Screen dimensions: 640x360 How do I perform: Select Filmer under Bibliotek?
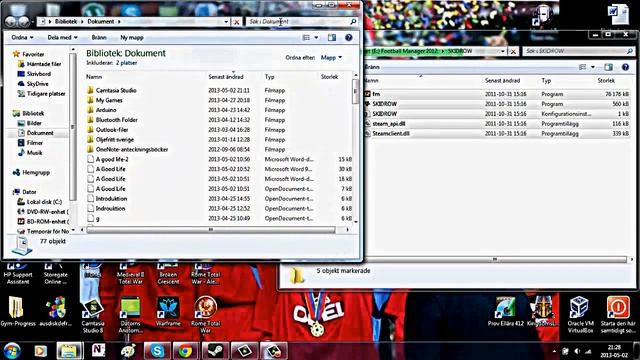[x=35, y=143]
